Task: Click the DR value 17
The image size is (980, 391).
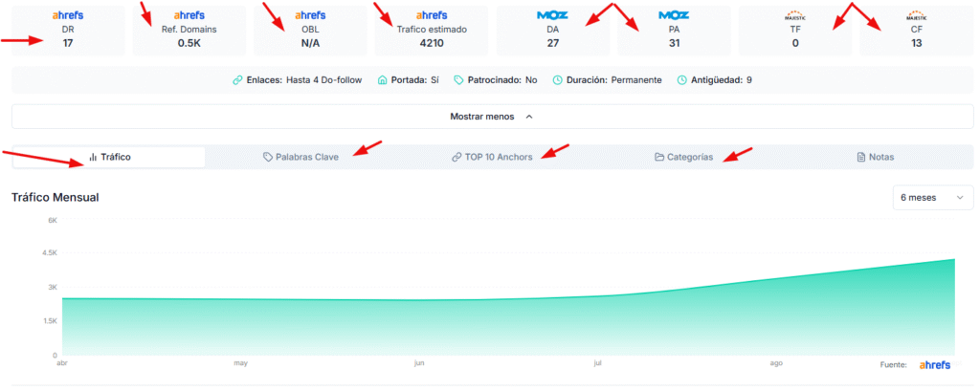Action: [x=68, y=43]
